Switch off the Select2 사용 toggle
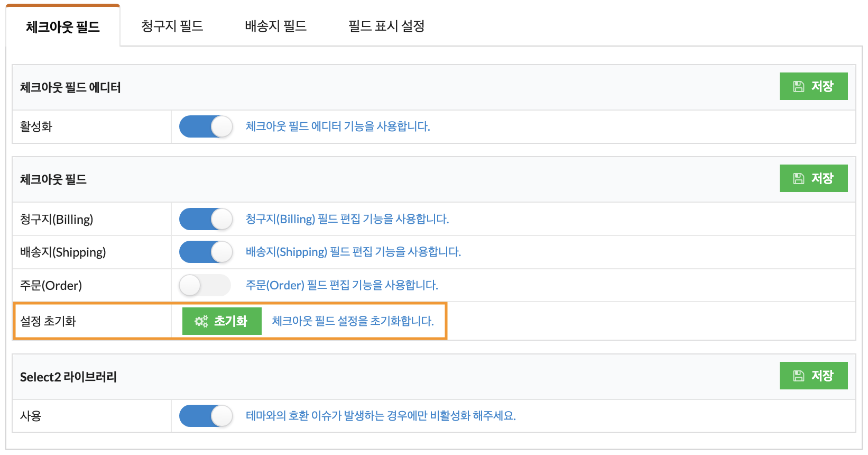Viewport: 868px width, 455px height. 206,416
